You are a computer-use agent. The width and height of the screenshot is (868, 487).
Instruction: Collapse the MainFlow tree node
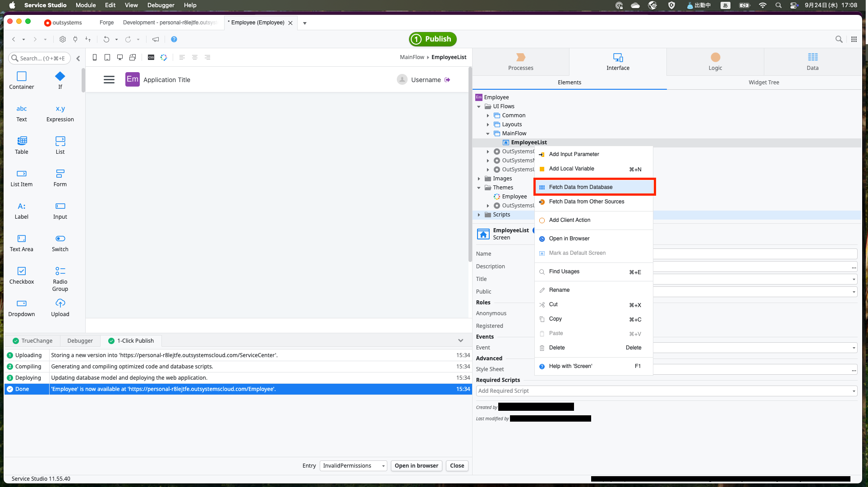[x=488, y=133]
